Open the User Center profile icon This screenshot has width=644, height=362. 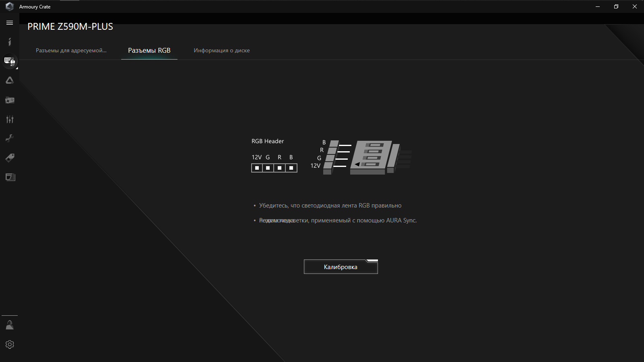point(10,325)
